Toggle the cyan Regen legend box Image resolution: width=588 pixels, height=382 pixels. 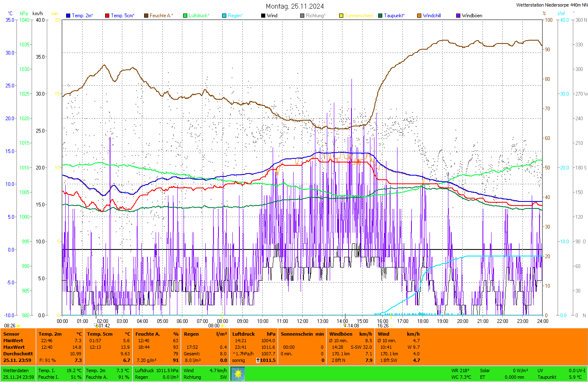tap(224, 16)
